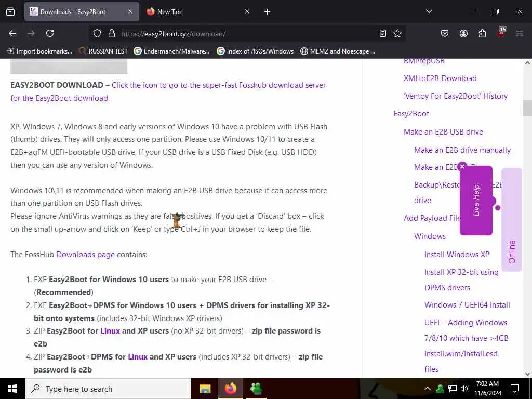Open the Firefox View icon
The image size is (532, 399).
click(x=10, y=11)
